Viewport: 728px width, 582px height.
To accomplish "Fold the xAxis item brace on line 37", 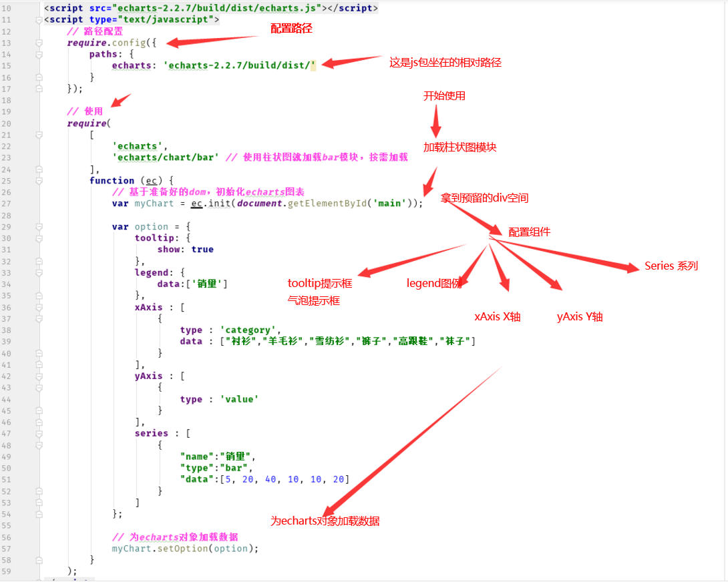I will 39,319.
